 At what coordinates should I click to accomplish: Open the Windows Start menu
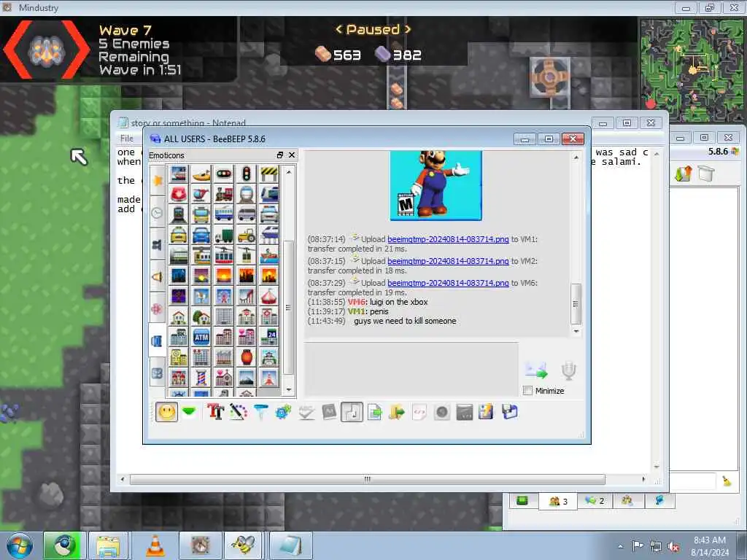click(x=20, y=545)
